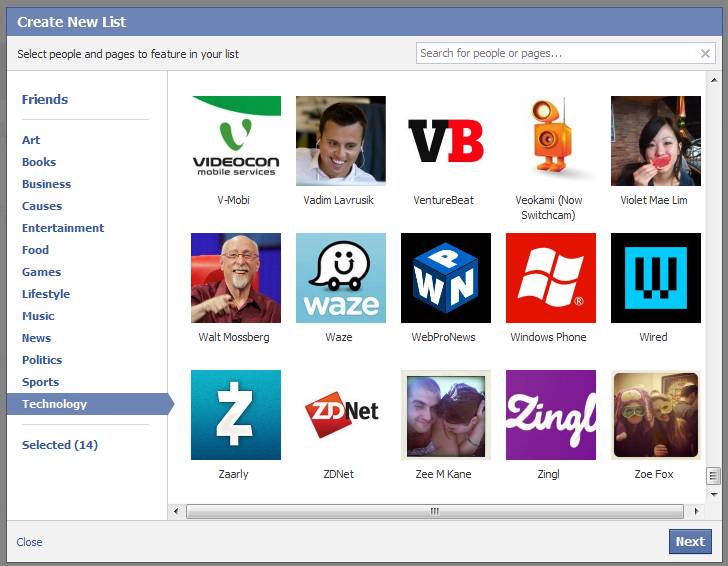
Task: Click the horizontal scrollbar left arrow
Action: tap(176, 511)
